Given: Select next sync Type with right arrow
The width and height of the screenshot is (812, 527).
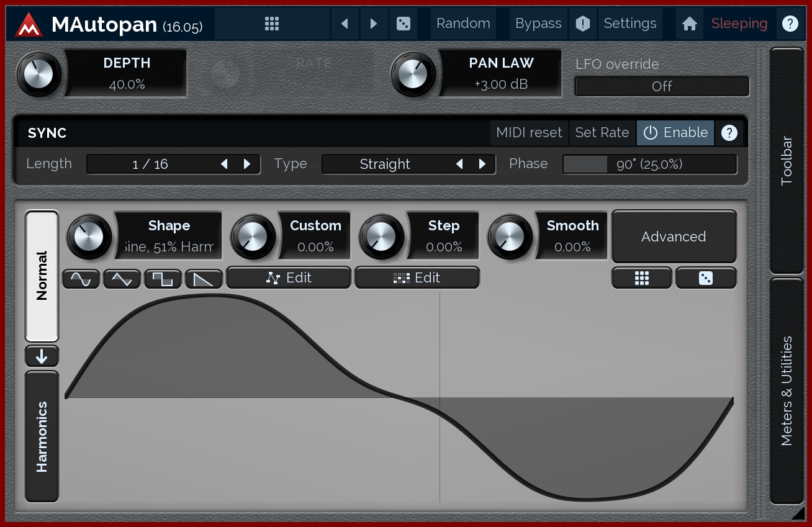Looking at the screenshot, I should (x=482, y=164).
